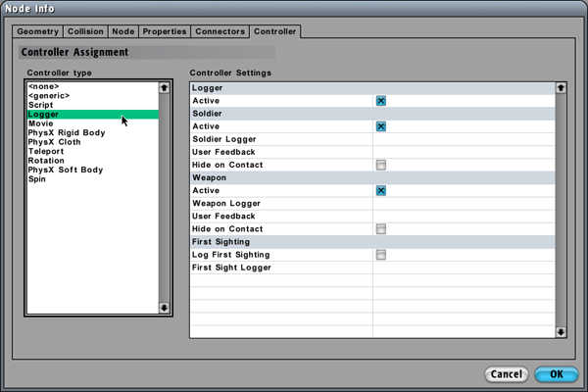
Task: Enable Weapon Hide on Contact checkbox
Action: click(380, 229)
